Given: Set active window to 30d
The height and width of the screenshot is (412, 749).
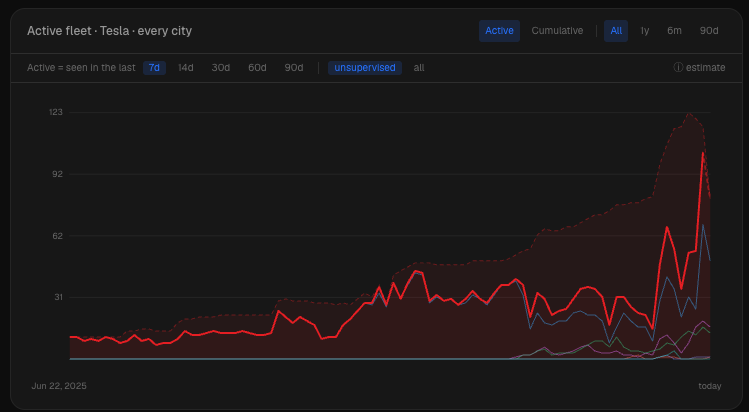Looking at the screenshot, I should 221,68.
